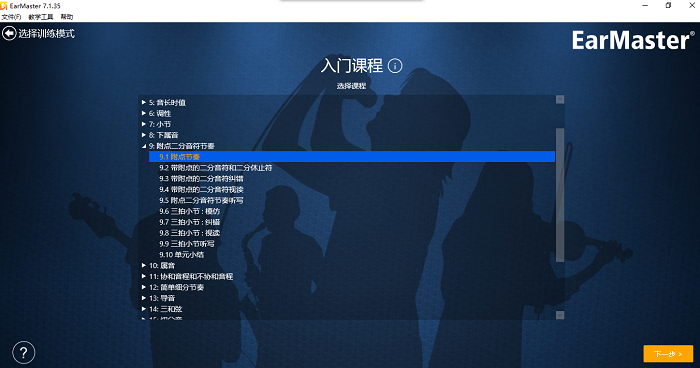Expand unit 6: 调性

[144, 113]
